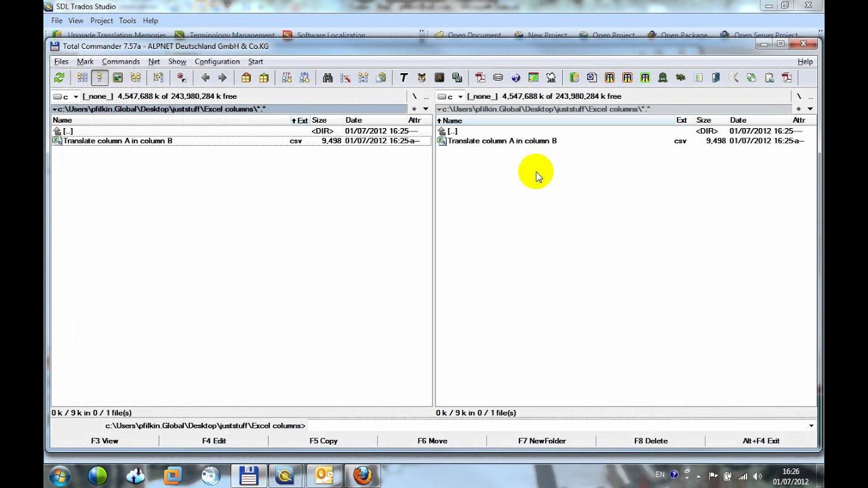868x488 pixels.
Task: Click the unpack files gift box icon
Action: [264, 78]
